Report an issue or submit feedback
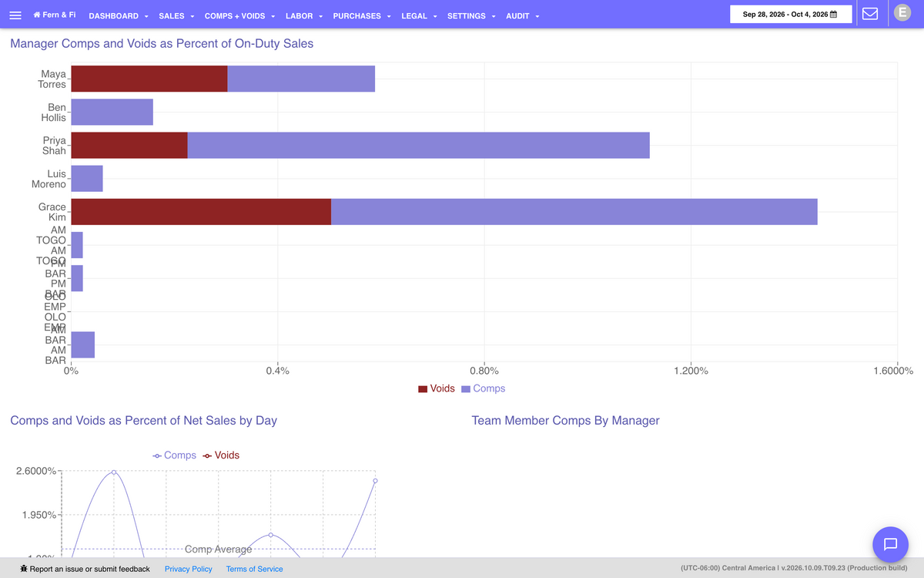Screen dimensions: 924x578 click(x=85, y=569)
